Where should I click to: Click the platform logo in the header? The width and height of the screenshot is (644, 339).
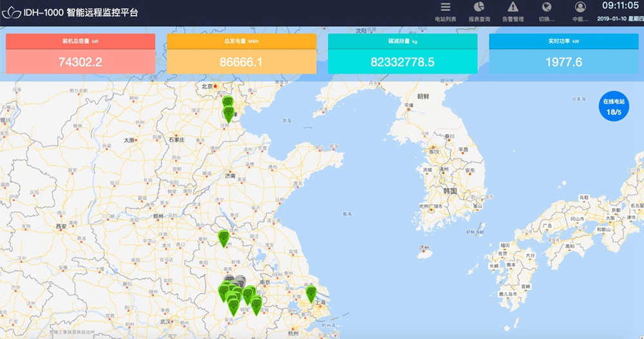coord(12,12)
